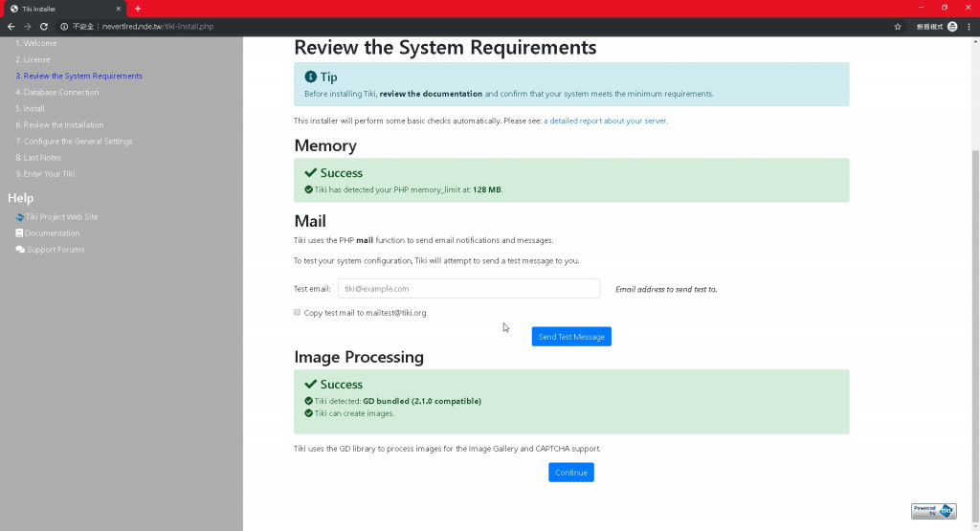Screen dimensions: 980x531
Task: Go to step 4. Database Connection
Action: (x=56, y=92)
